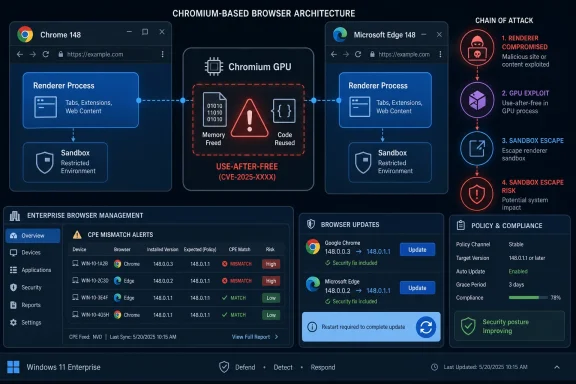Click the Security posture improving shield icon
Screen dimensions: 576x384
click(x=468, y=326)
